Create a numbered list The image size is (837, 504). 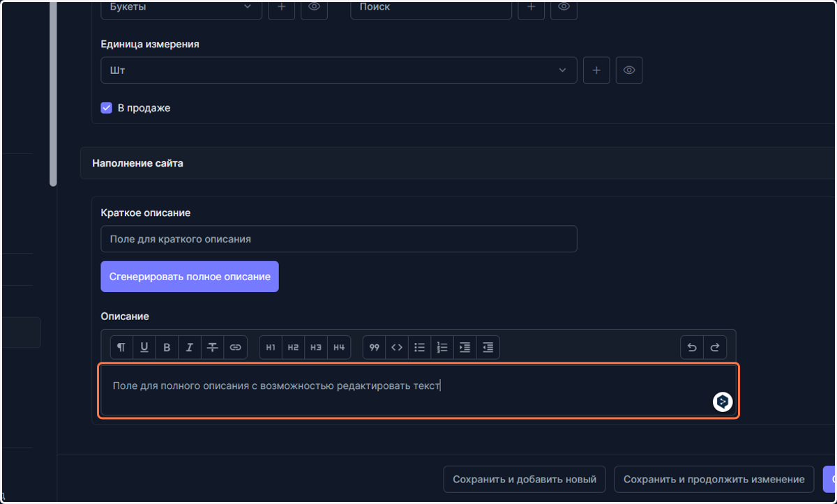coord(442,347)
